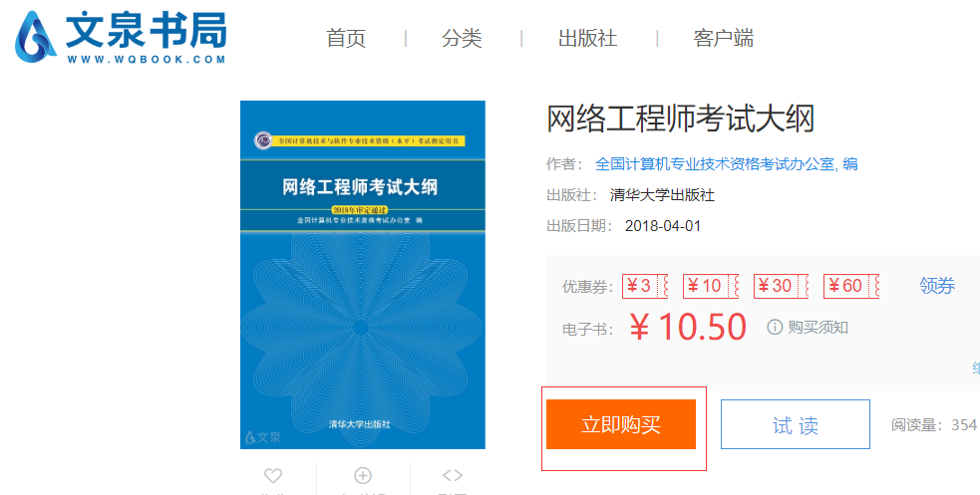This screenshot has width=980, height=495.
Task: Select the ¥30 coupon
Action: click(781, 286)
